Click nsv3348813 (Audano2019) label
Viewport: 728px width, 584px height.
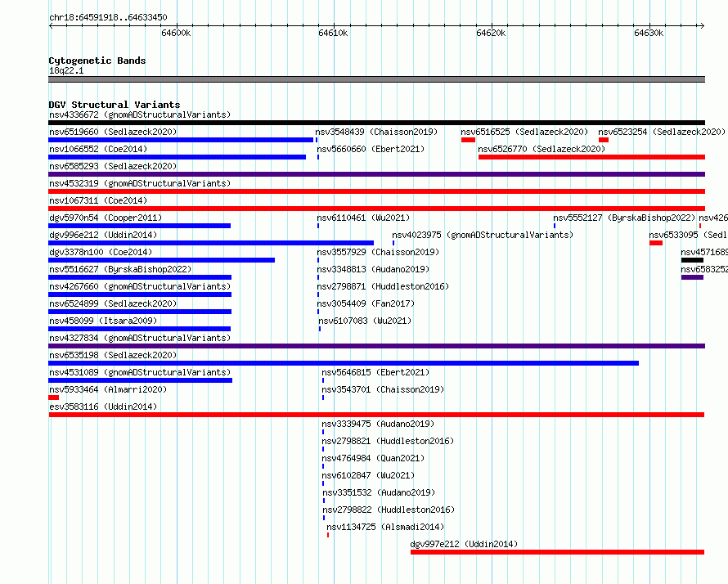(x=373, y=269)
